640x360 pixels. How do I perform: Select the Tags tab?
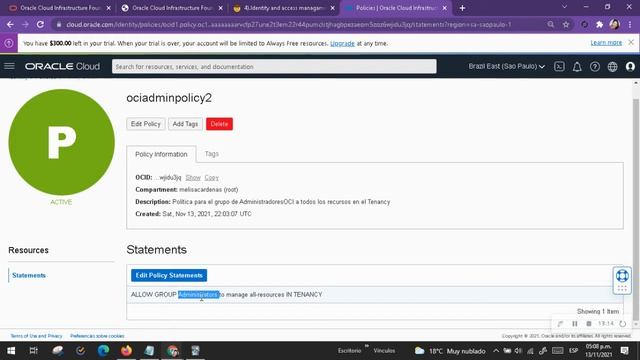(x=212, y=154)
